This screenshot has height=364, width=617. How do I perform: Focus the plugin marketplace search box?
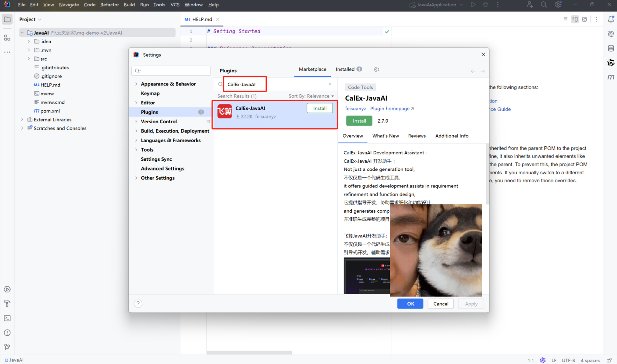click(x=276, y=84)
